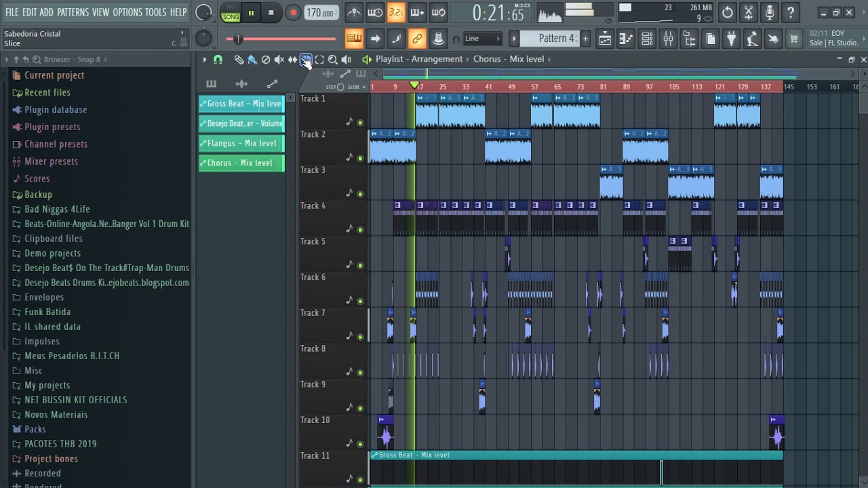Image resolution: width=868 pixels, height=488 pixels.
Task: Toggle overdub/blend recording icon
Action: click(x=417, y=13)
